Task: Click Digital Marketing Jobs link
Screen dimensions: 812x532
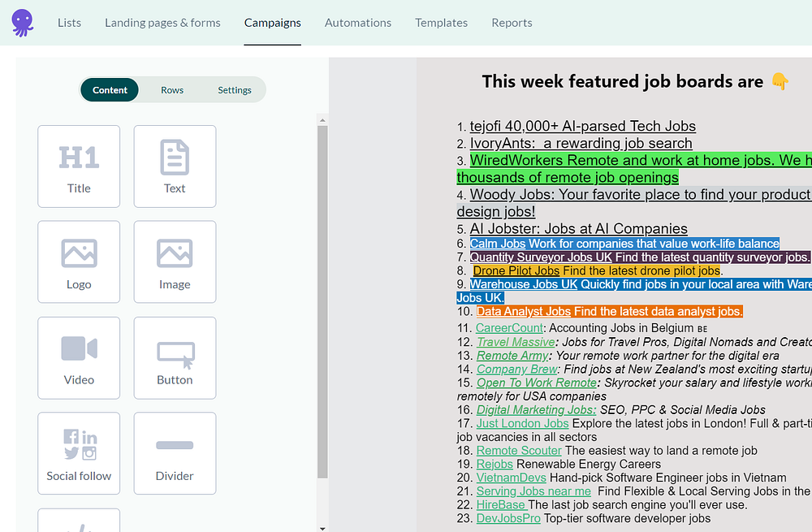Action: (536, 409)
